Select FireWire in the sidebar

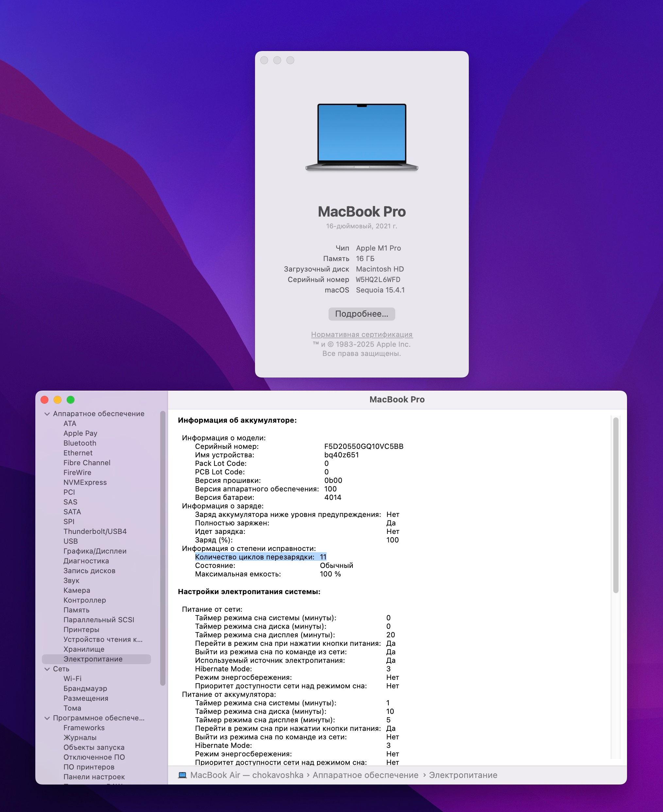point(77,473)
